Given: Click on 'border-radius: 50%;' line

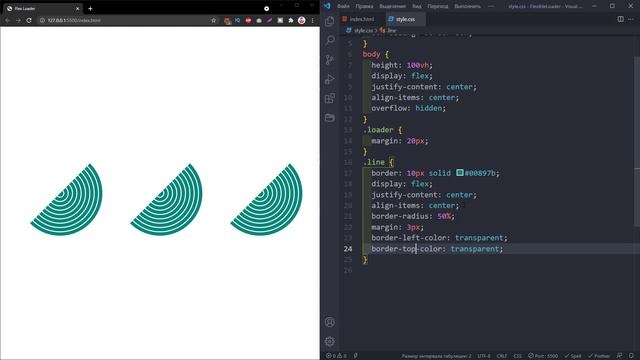Looking at the screenshot, I should pyautogui.click(x=413, y=216).
